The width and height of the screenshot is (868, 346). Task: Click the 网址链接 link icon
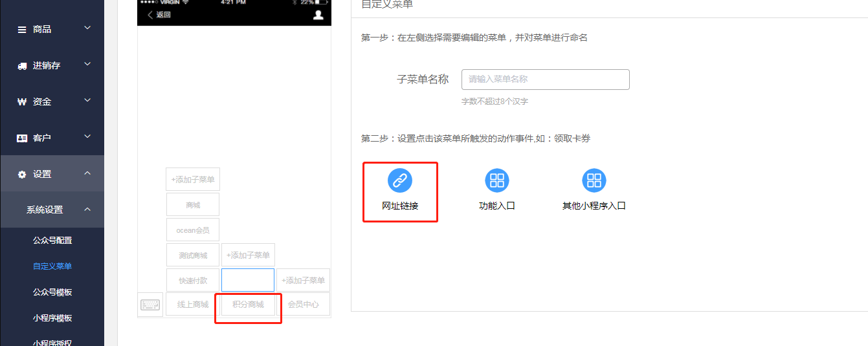400,181
